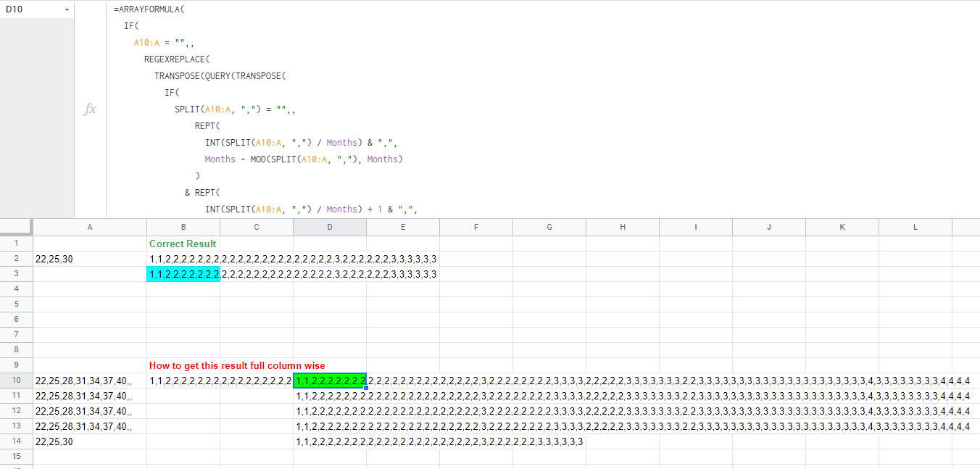Select column I header

[x=696, y=227]
